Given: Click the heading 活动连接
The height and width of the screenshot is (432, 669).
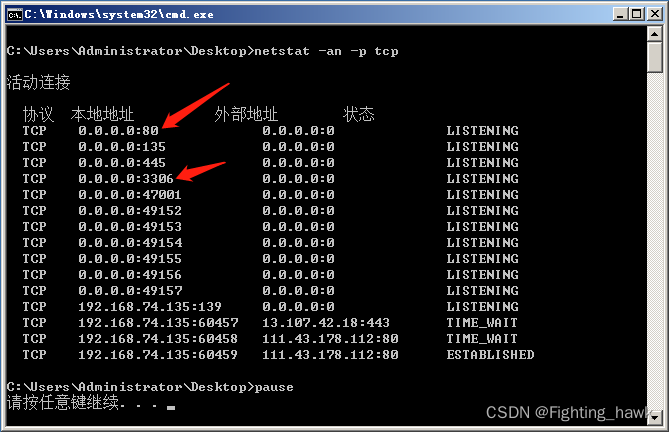Looking at the screenshot, I should click(x=38, y=82).
